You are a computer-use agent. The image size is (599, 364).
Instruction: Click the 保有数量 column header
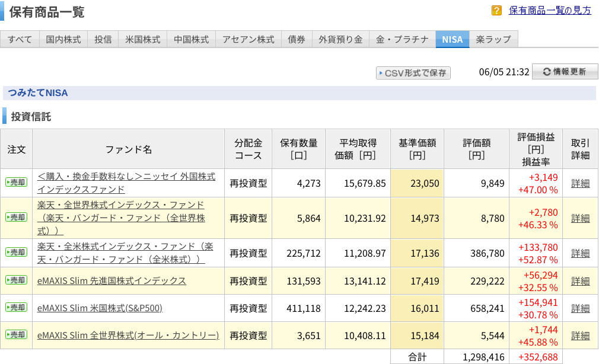point(298,149)
